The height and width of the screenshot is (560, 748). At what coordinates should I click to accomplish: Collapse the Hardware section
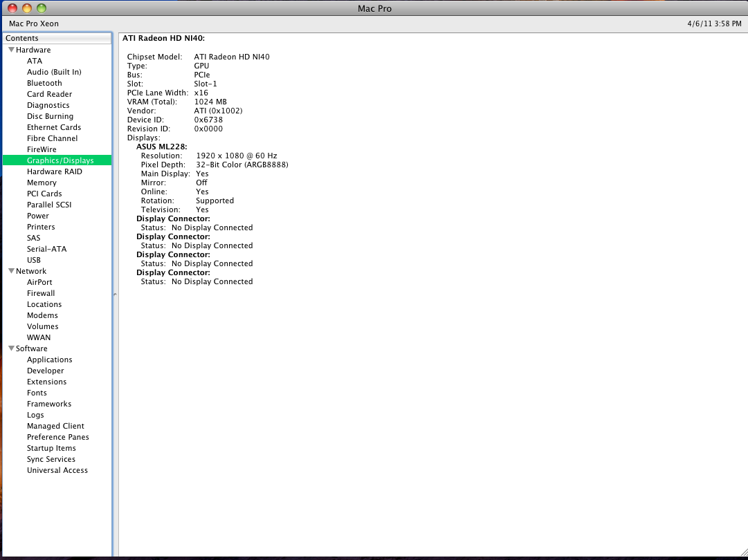click(x=12, y=50)
